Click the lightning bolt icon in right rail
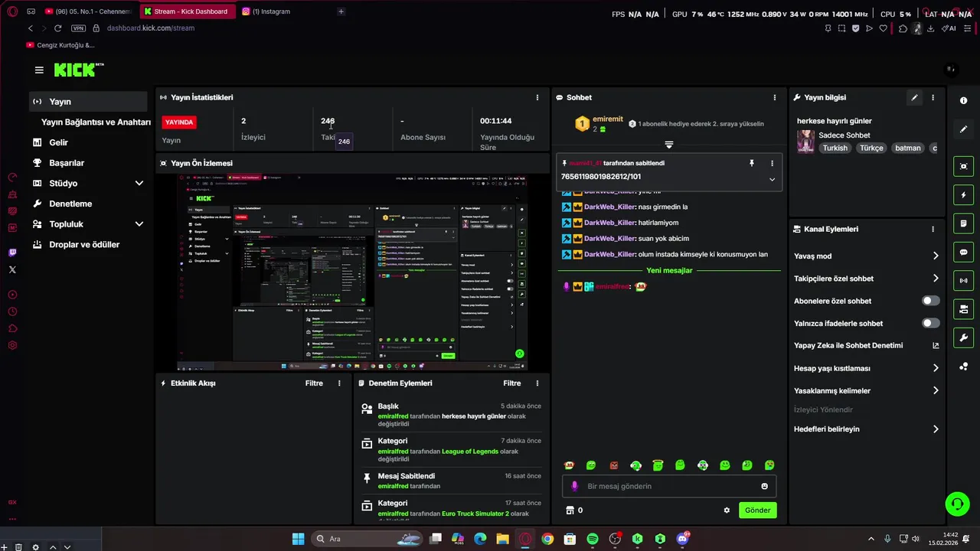This screenshot has width=980, height=551. [963, 195]
